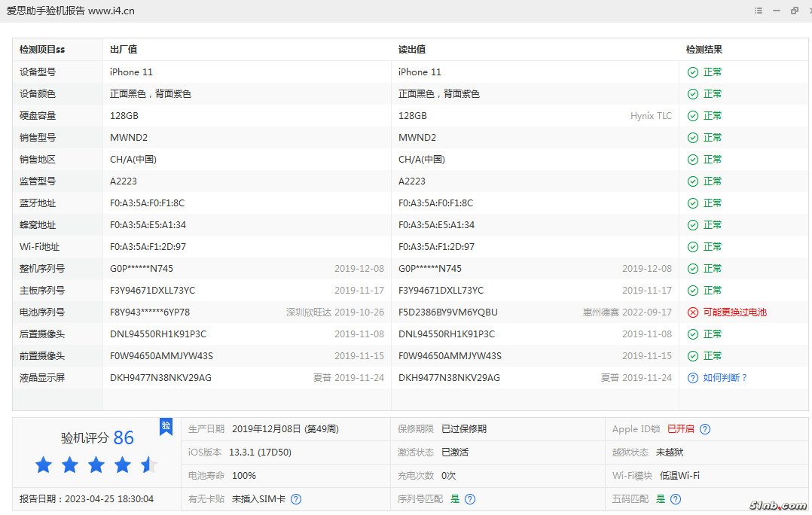Click the Wi-Fi模块 value 低温Wi-Fi
812x515 pixels.
tap(679, 476)
